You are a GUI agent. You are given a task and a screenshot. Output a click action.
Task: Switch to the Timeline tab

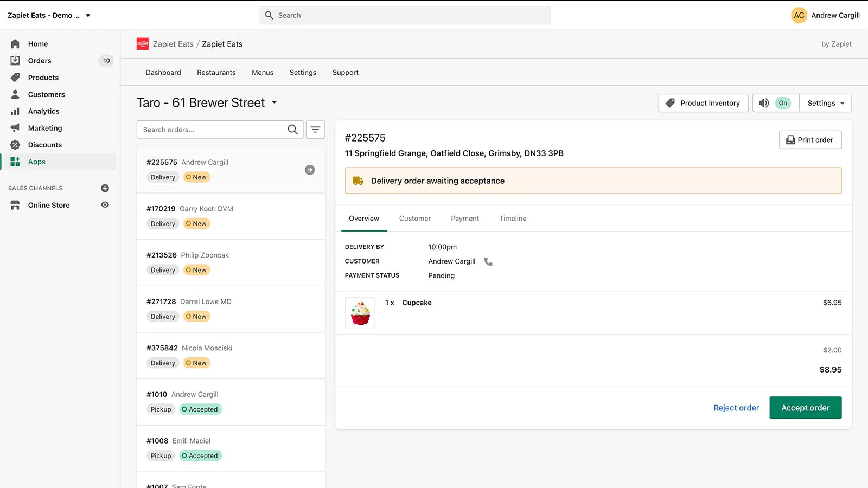(x=512, y=219)
